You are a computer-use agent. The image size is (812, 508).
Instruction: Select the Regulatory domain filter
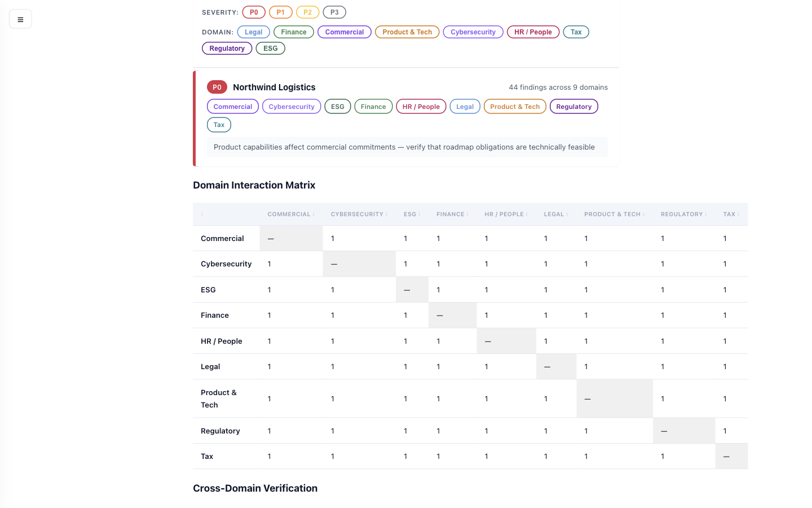(227, 49)
